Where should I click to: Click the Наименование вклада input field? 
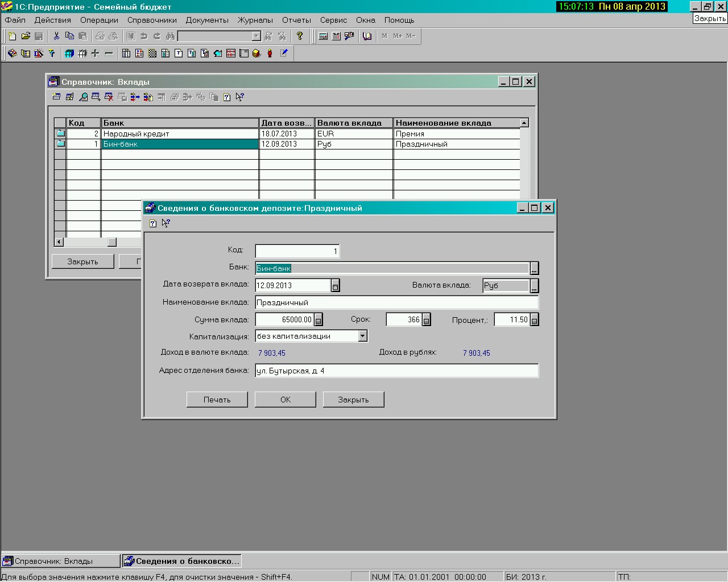[x=396, y=302]
